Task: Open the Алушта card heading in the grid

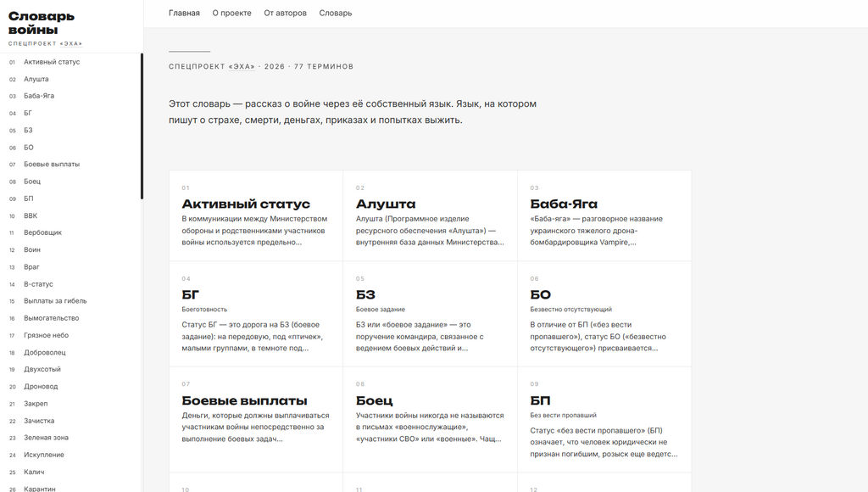Action: (x=386, y=204)
